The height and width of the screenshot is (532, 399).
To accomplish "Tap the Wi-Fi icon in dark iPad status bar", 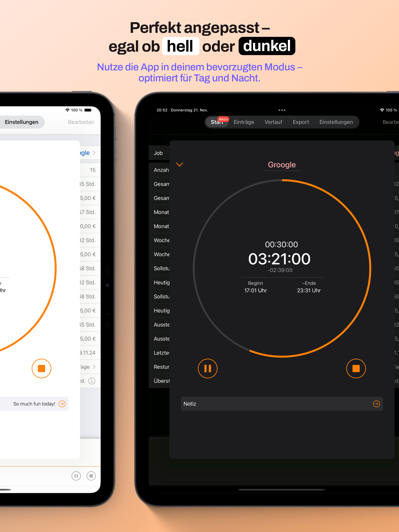I will [x=382, y=110].
